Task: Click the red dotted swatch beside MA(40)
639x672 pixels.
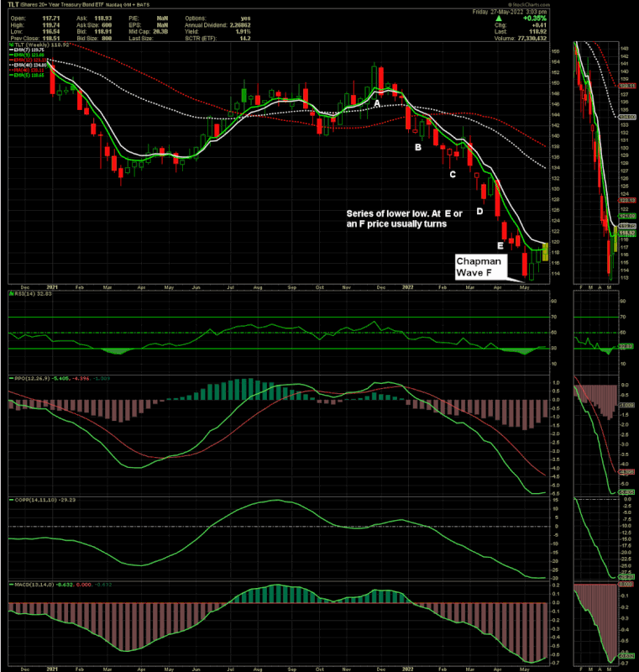Action: tap(12, 71)
